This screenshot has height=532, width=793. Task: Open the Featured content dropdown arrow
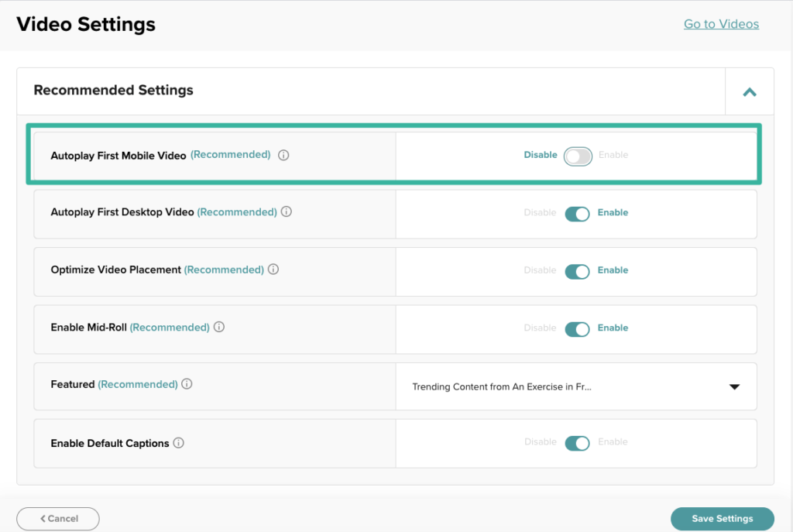point(734,387)
